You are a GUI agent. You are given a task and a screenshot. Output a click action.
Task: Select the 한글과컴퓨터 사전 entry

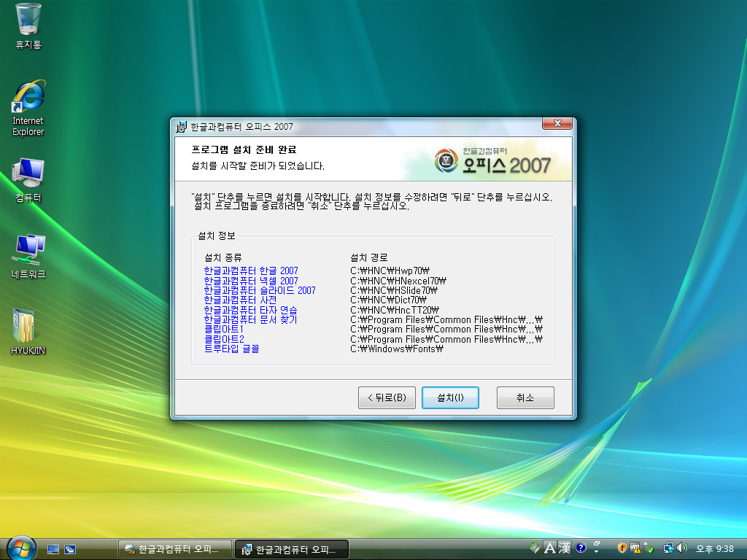click(x=240, y=300)
